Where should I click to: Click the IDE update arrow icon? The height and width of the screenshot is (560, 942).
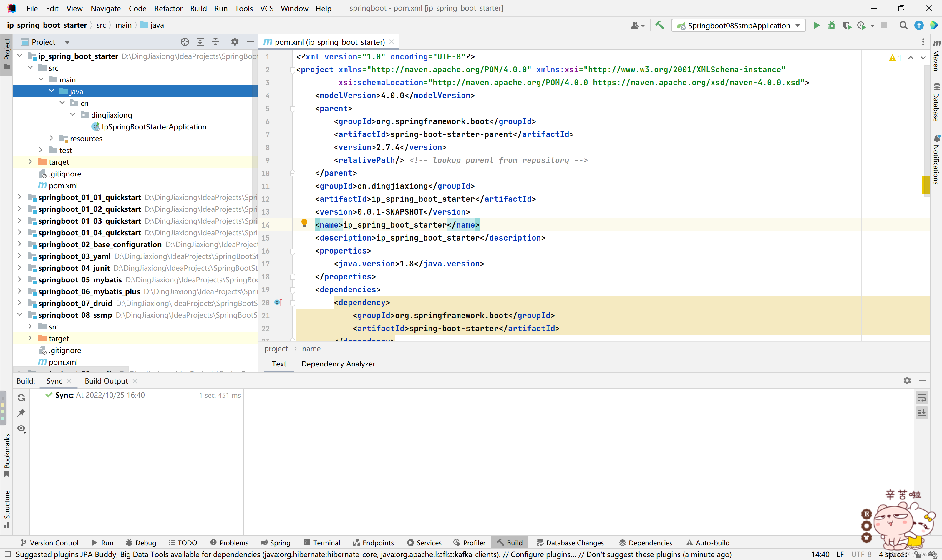pyautogui.click(x=919, y=25)
